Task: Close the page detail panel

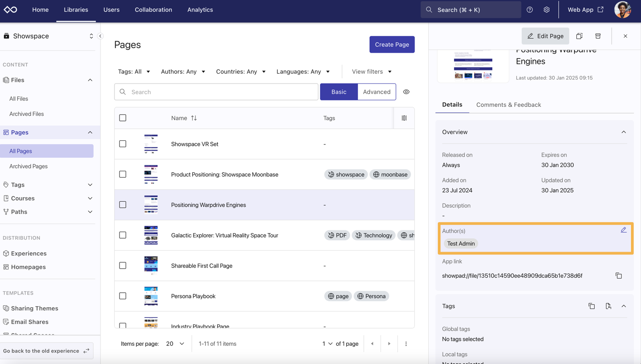Action: coord(625,36)
